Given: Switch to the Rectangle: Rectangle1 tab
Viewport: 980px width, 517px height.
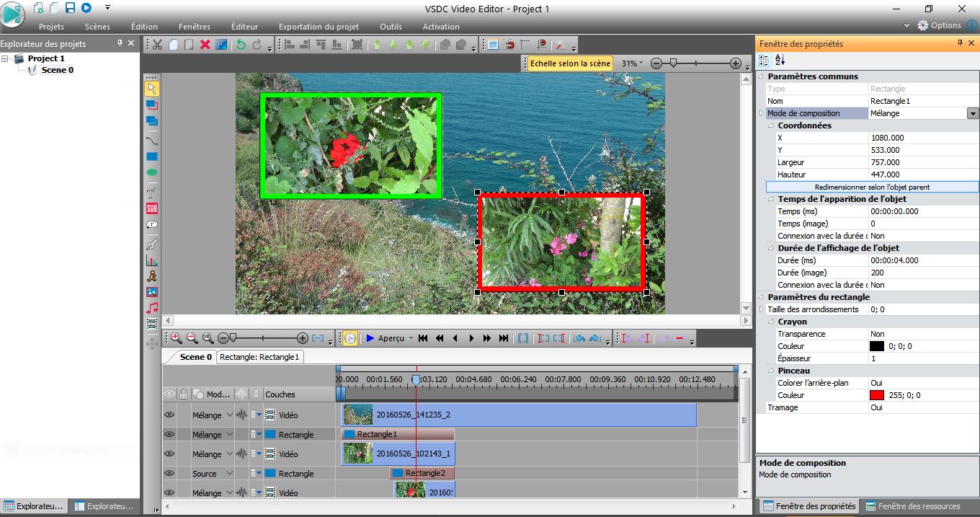Looking at the screenshot, I should tap(259, 357).
